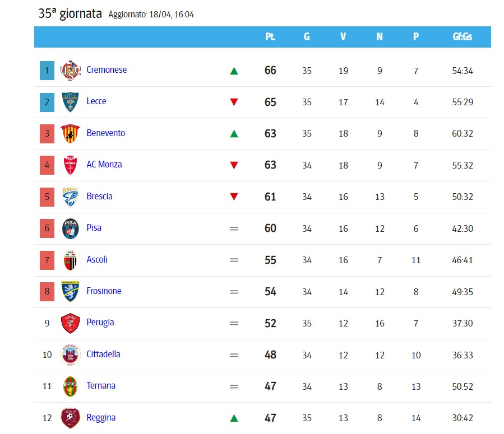Click the Cremonese club crest
The height and width of the screenshot is (434, 504).
(71, 71)
